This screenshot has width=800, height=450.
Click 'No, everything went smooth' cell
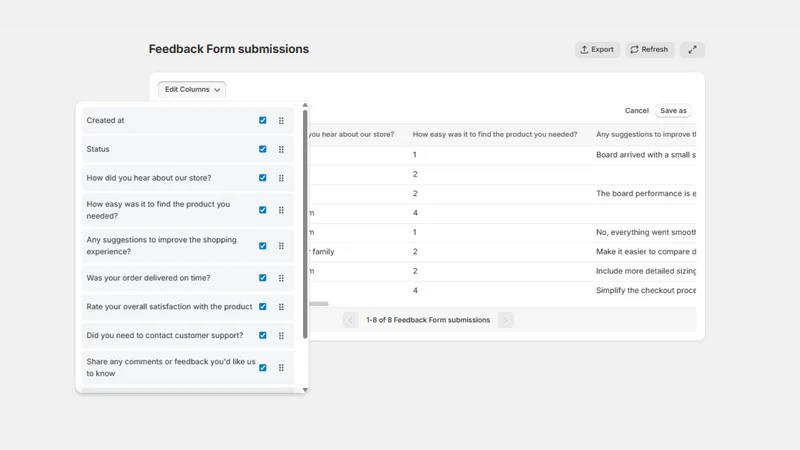tap(645, 232)
